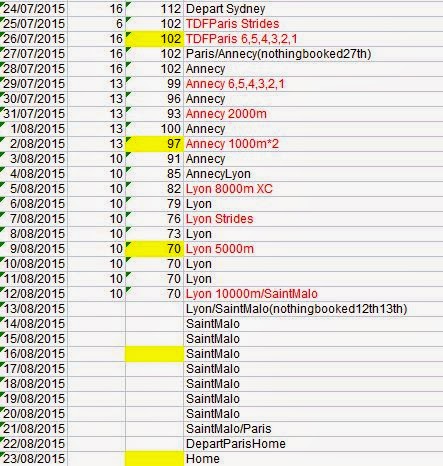Select the date cell 1/08/2015
This screenshot has height=466, width=443.
pyautogui.click(x=34, y=129)
